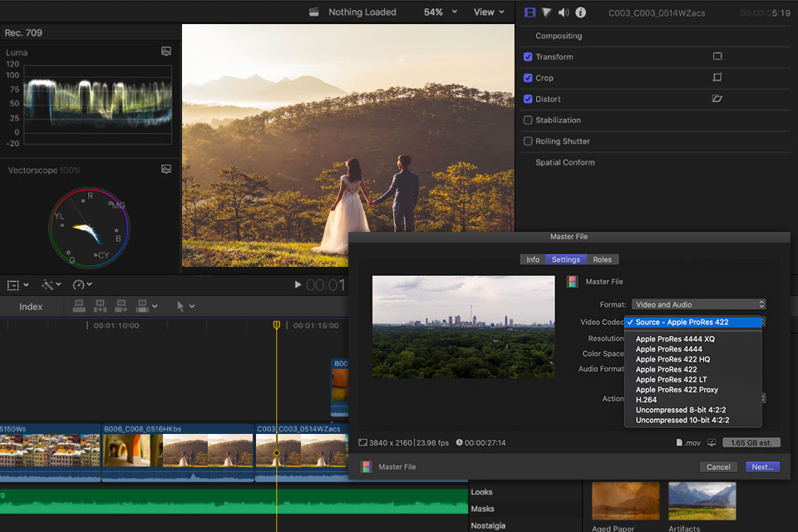Click the Spatial Conform section label
Viewport: 798px width, 532px height.
tap(565, 162)
